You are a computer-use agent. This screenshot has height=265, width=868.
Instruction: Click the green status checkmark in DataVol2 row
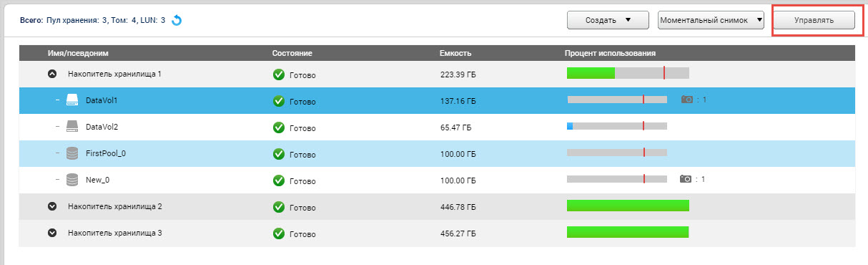coord(279,127)
